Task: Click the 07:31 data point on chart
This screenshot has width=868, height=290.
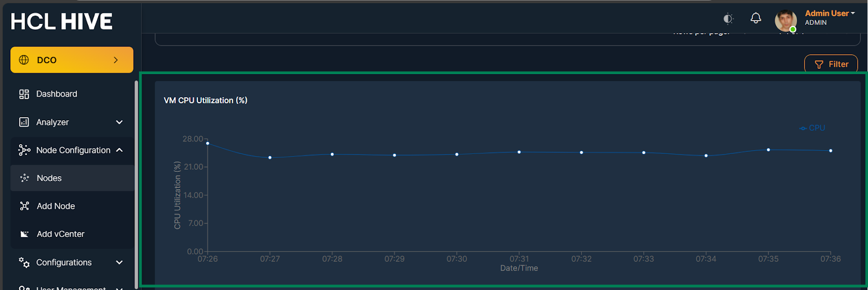Action: 519,152
